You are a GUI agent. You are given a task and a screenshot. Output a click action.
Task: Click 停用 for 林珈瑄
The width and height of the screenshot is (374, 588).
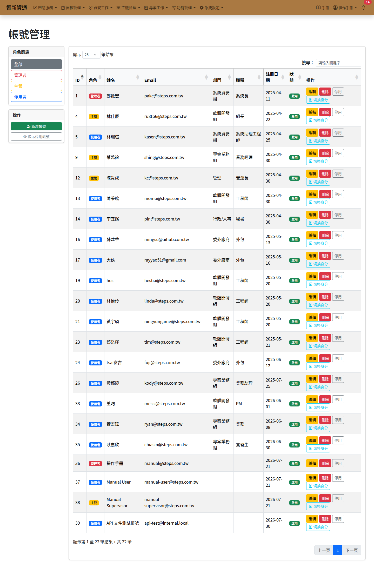point(338,133)
